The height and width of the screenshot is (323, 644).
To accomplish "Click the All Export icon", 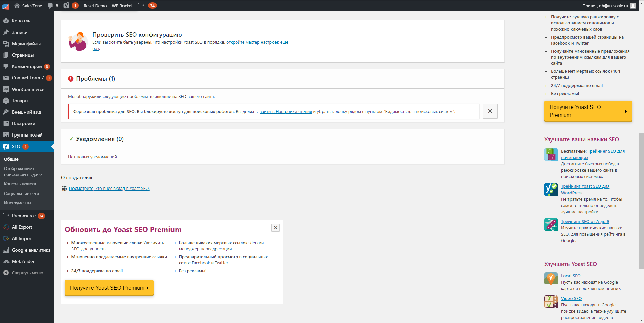I will click(x=6, y=227).
